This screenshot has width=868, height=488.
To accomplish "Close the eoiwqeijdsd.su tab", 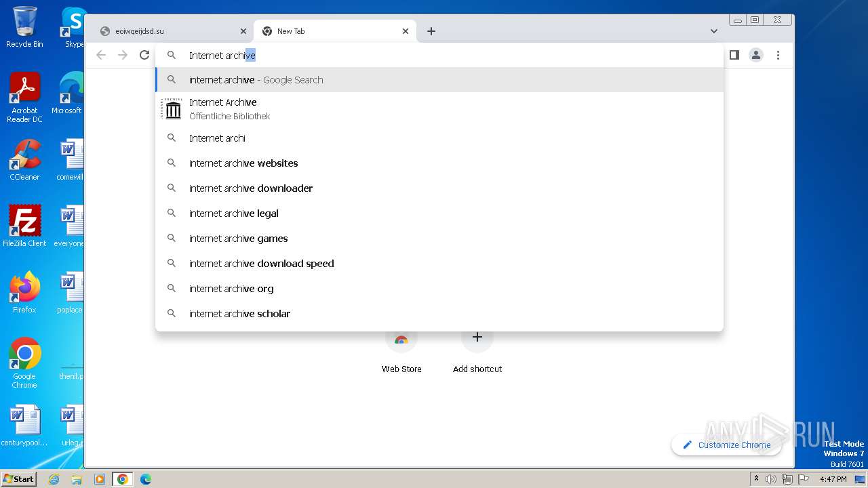I will click(243, 31).
